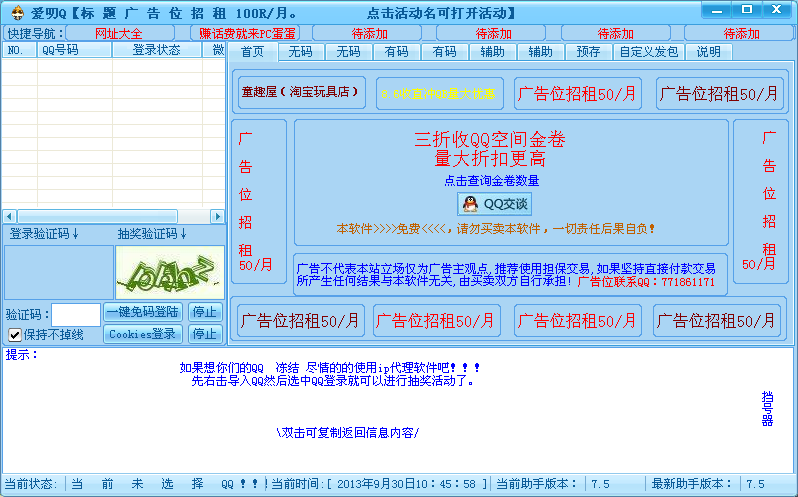798x497 pixels.
Task: Click the 登录状态 column header
Action: tap(157, 50)
